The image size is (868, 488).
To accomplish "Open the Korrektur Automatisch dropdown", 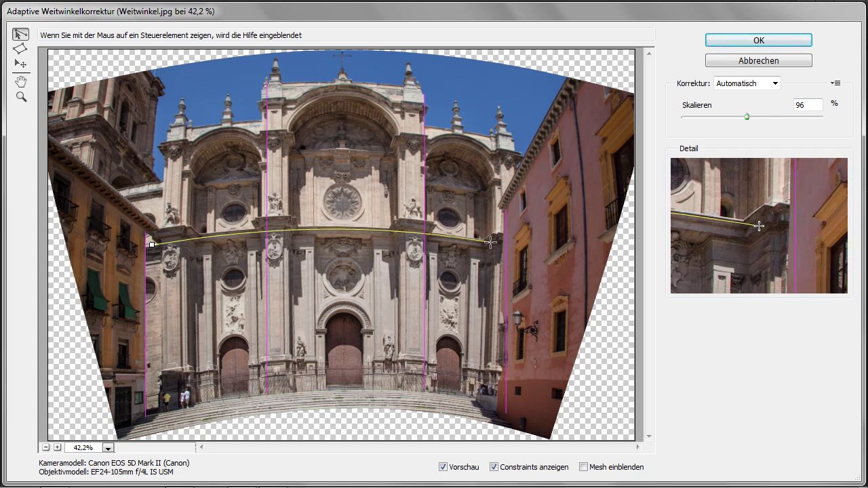I will tap(747, 83).
